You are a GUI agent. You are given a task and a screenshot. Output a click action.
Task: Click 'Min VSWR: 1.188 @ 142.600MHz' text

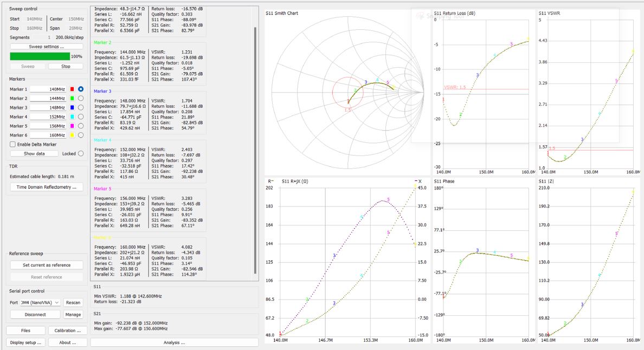click(x=128, y=296)
